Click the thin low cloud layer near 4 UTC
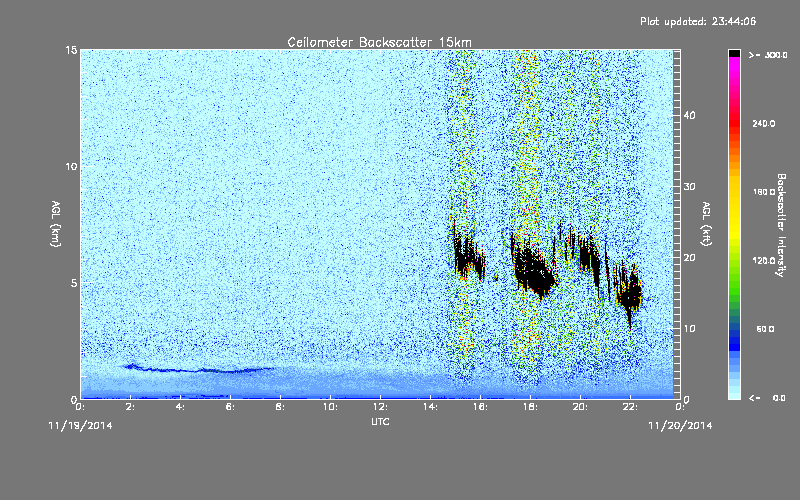 tap(199, 369)
